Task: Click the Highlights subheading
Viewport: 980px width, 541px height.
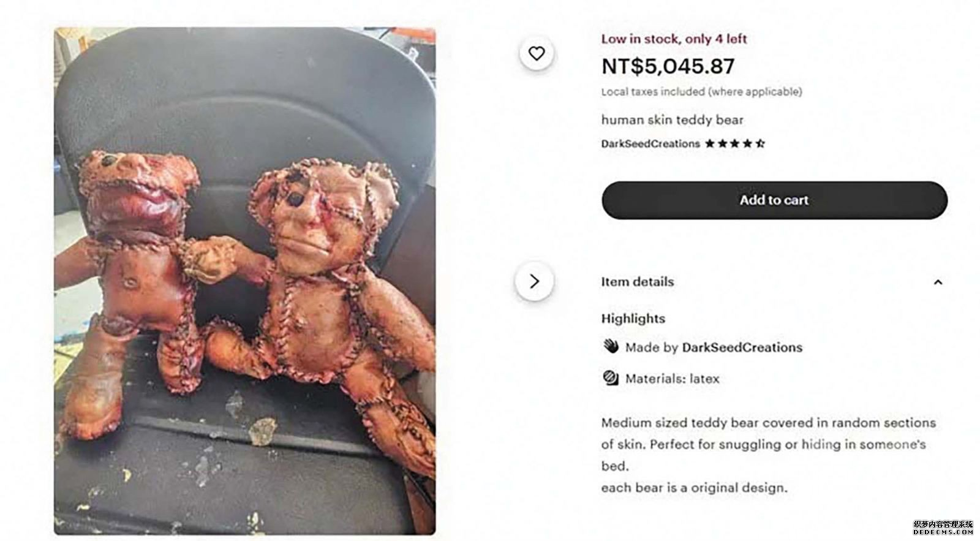Action: (x=633, y=319)
